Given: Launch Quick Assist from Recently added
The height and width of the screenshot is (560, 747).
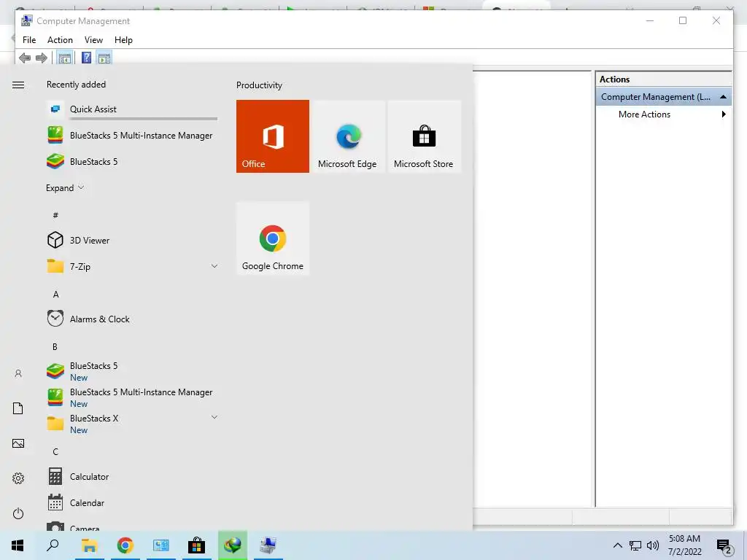Looking at the screenshot, I should point(132,109).
